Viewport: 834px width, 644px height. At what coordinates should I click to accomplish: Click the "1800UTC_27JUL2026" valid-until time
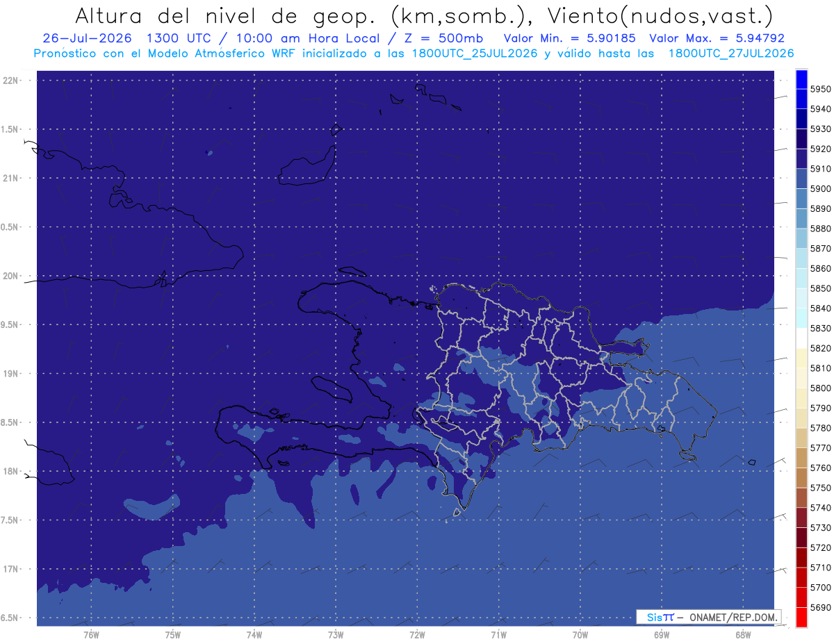(x=730, y=53)
